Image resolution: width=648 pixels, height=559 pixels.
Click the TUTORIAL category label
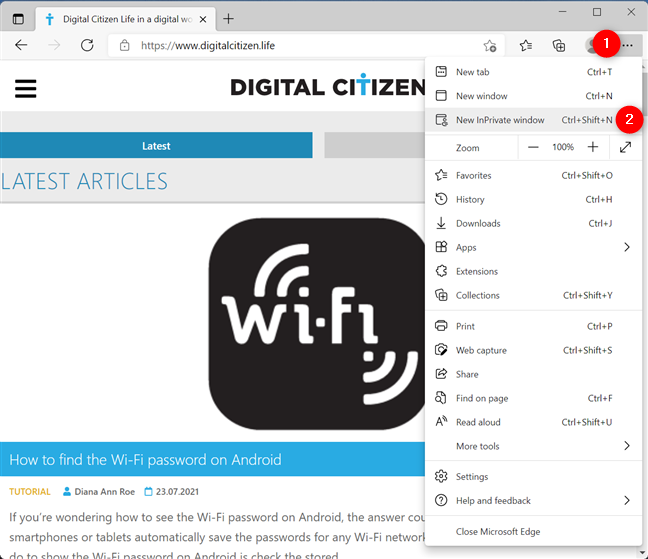point(30,492)
